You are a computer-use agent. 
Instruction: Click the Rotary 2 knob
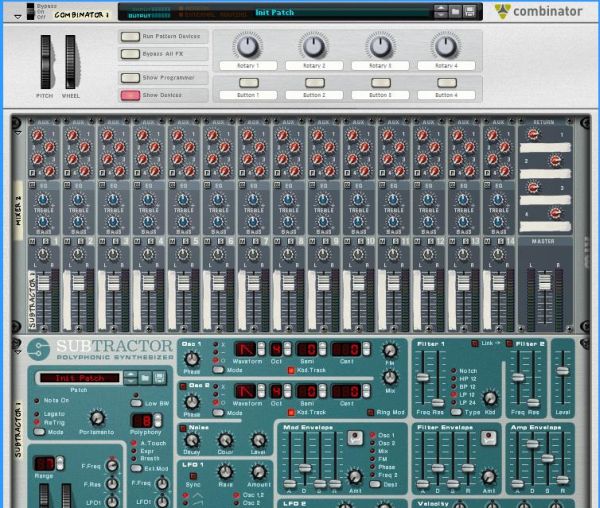tap(314, 46)
